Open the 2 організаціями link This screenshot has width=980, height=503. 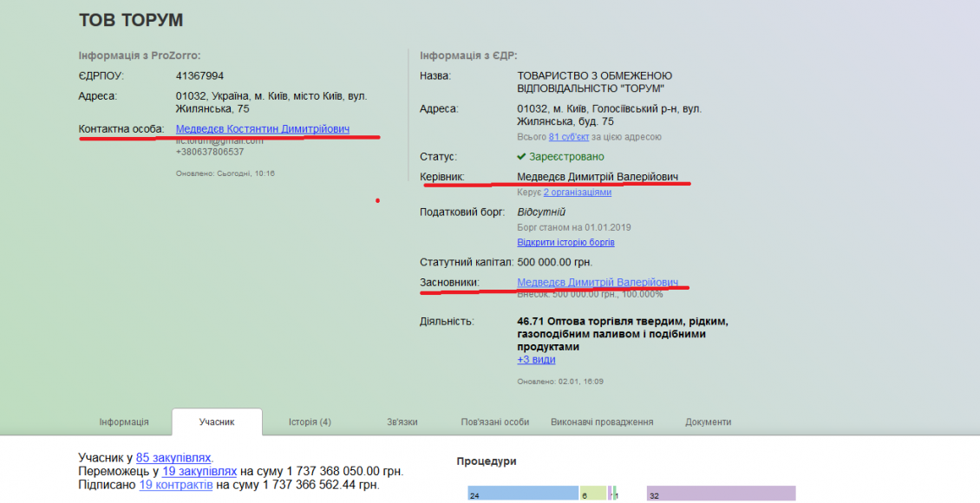pos(578,193)
